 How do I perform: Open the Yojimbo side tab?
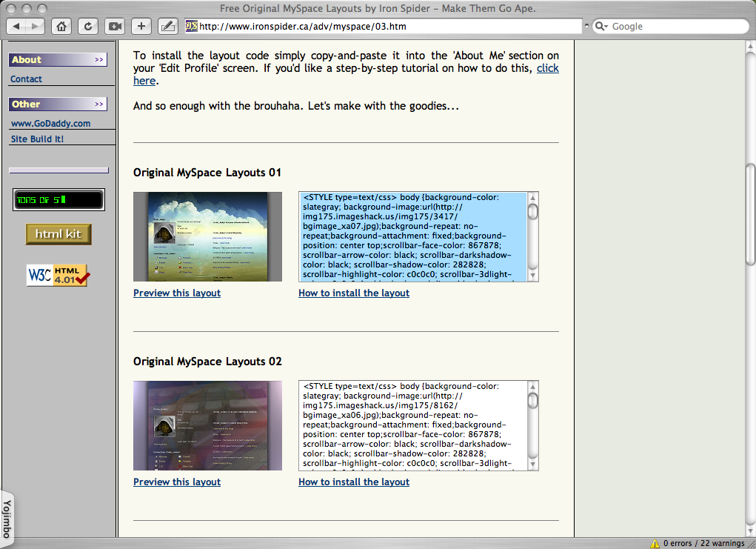click(7, 519)
